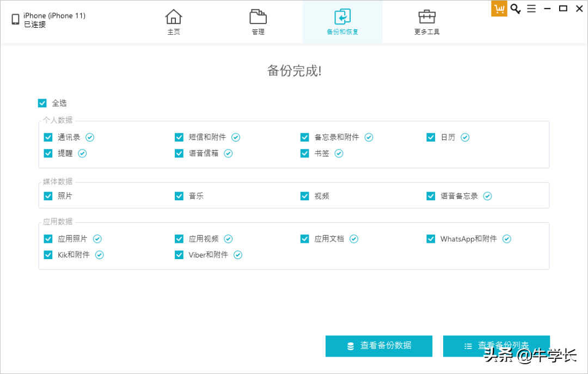Uncheck the 应用文档 checkbox
Screen dimensions: 588x374
304,239
